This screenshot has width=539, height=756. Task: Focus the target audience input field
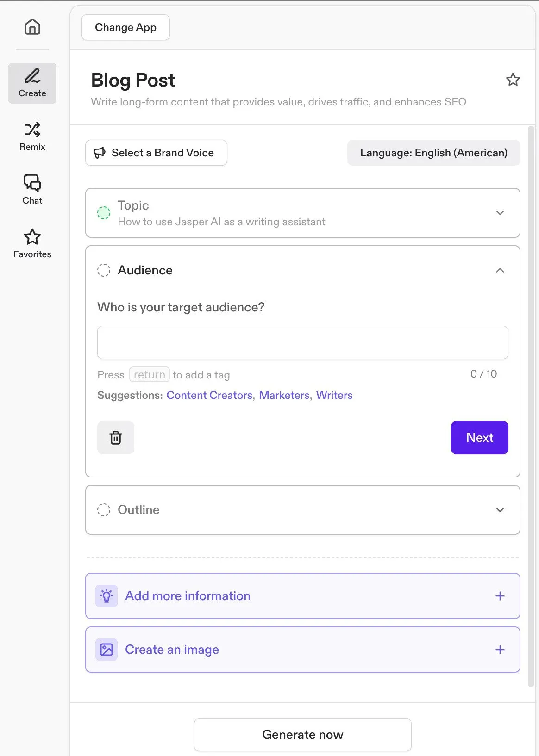tap(302, 342)
